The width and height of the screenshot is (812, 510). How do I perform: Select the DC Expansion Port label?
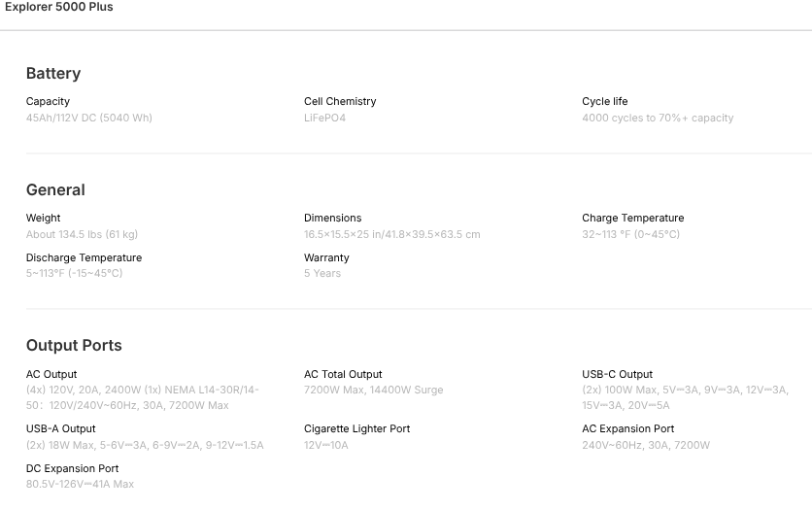pyautogui.click(x=73, y=468)
